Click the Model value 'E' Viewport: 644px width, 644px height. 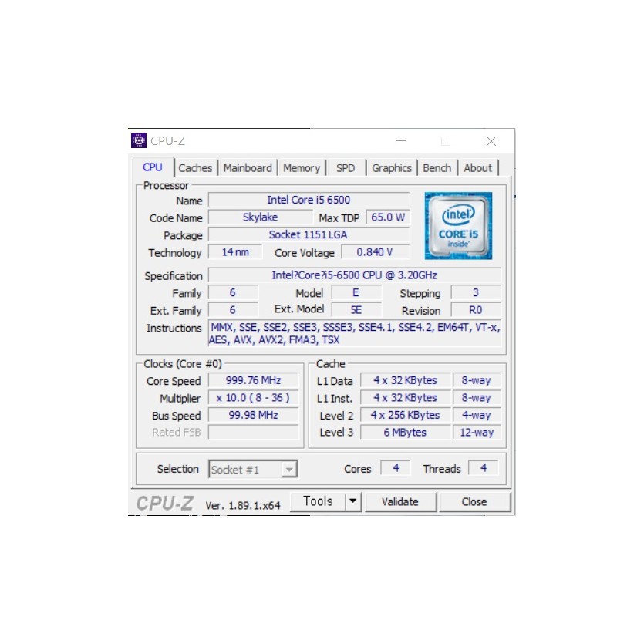pyautogui.click(x=356, y=293)
